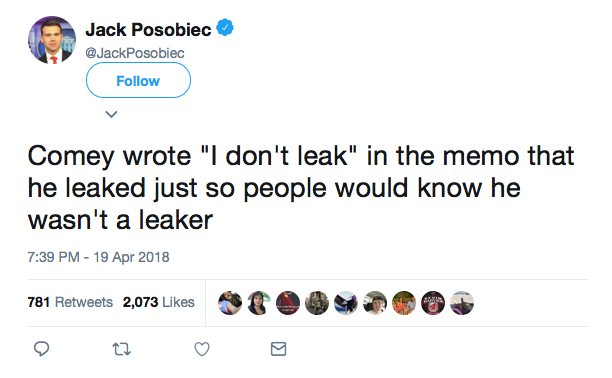Click the first liker avatar
The height and width of the screenshot is (378, 612).
point(230,303)
